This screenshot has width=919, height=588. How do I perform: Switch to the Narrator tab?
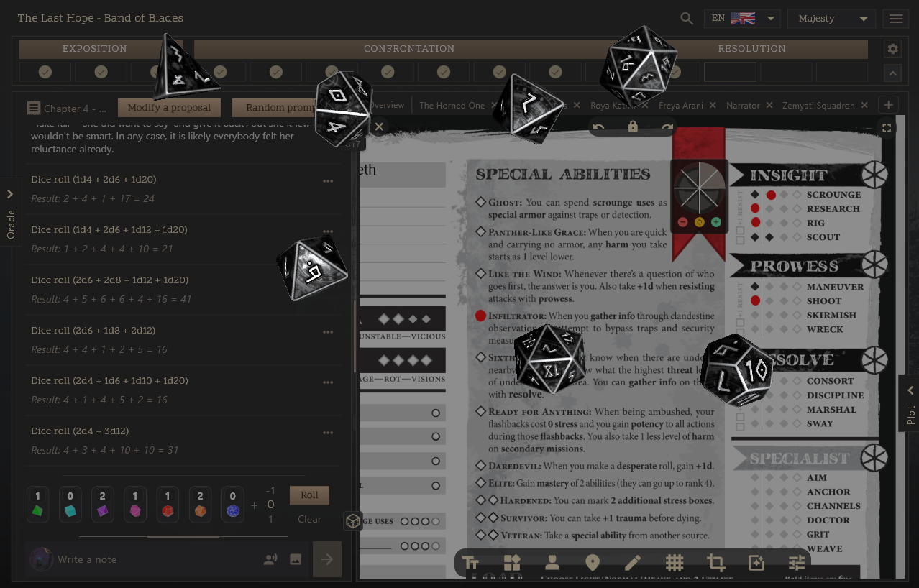(743, 105)
